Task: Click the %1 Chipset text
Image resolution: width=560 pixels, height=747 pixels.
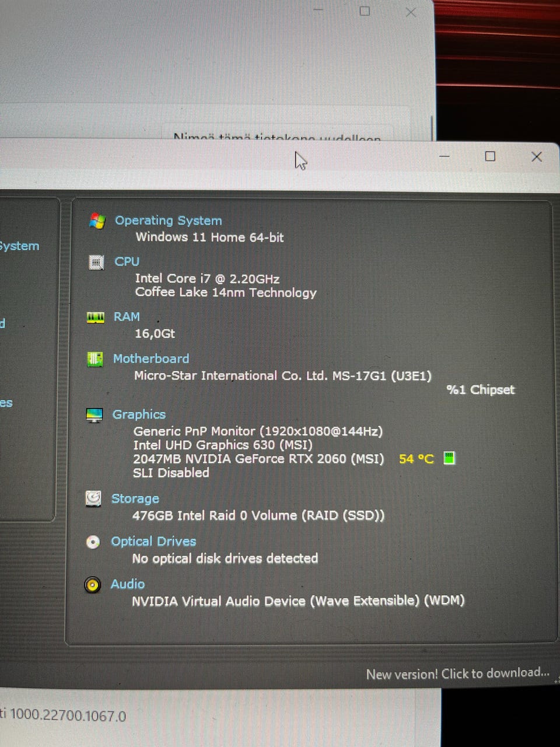Action: point(481,390)
